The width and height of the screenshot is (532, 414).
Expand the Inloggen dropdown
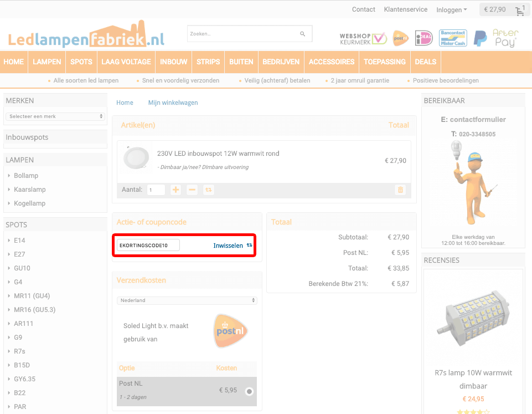(452, 10)
